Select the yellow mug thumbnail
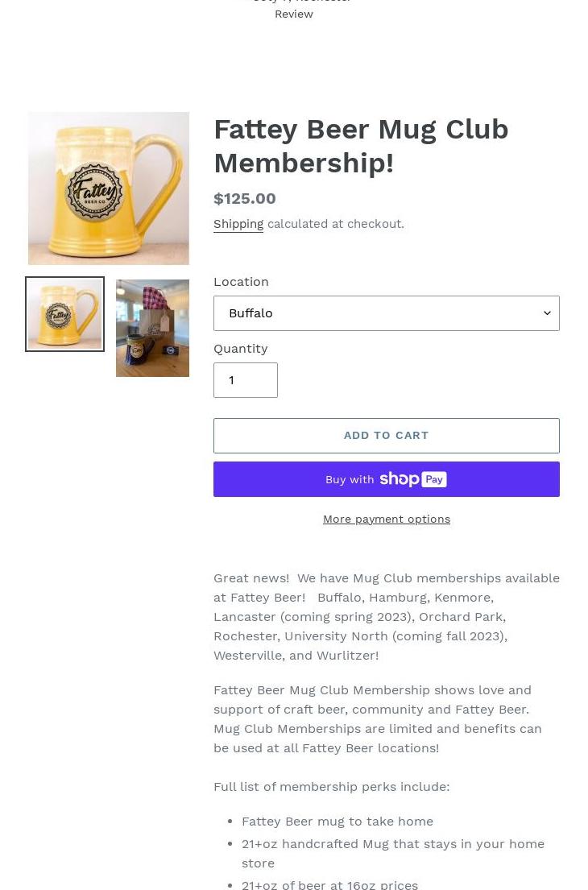 click(x=64, y=314)
